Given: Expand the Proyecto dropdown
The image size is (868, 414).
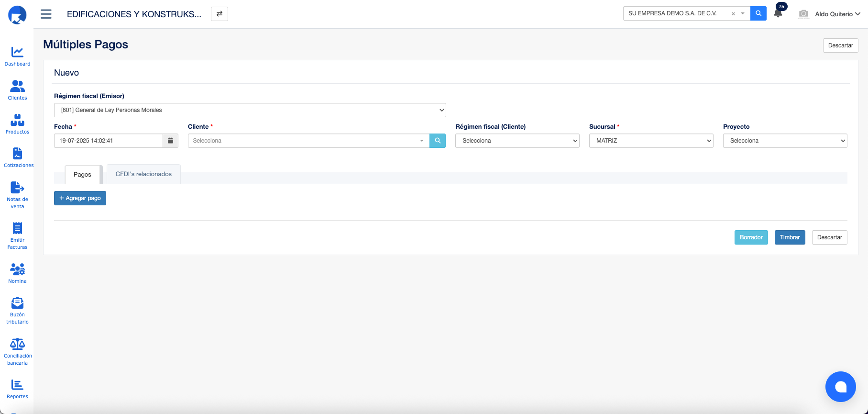Looking at the screenshot, I should pos(785,141).
